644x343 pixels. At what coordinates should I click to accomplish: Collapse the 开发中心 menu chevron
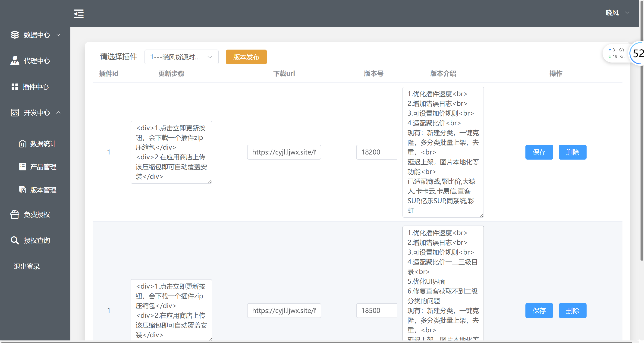coord(59,113)
